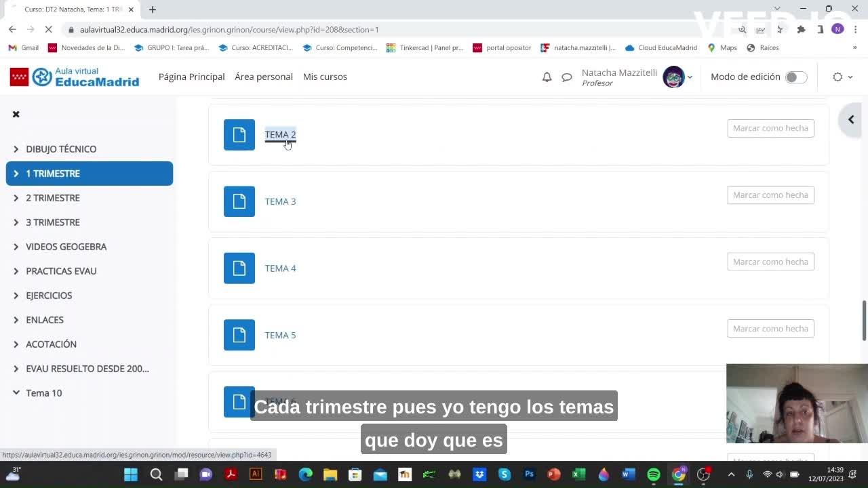This screenshot has width=868, height=488.
Task: Open ENLACES in the course index
Action: click(x=45, y=320)
